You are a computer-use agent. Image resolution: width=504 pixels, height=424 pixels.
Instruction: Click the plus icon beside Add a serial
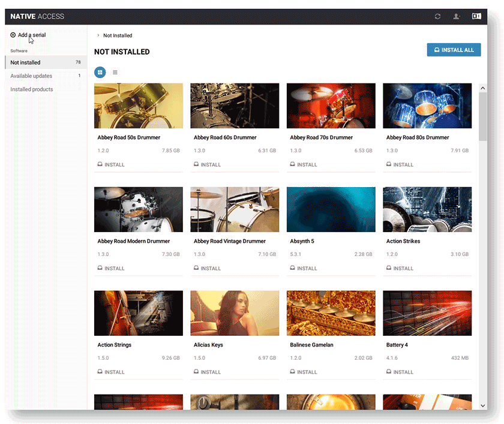click(13, 35)
